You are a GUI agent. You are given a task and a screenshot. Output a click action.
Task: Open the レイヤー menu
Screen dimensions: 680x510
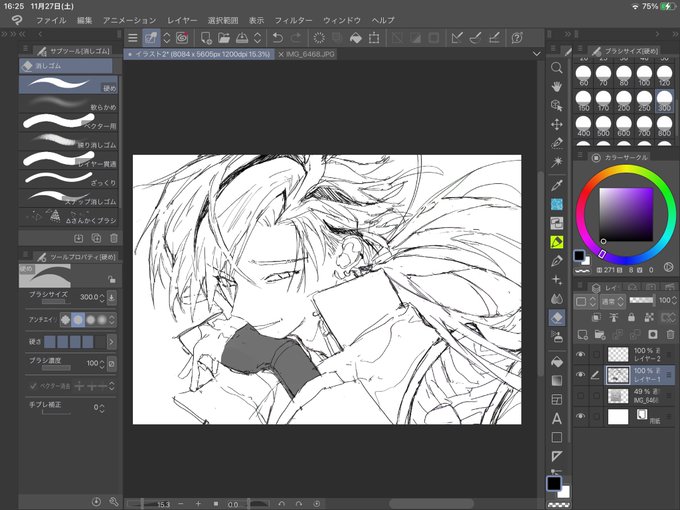[x=182, y=20]
